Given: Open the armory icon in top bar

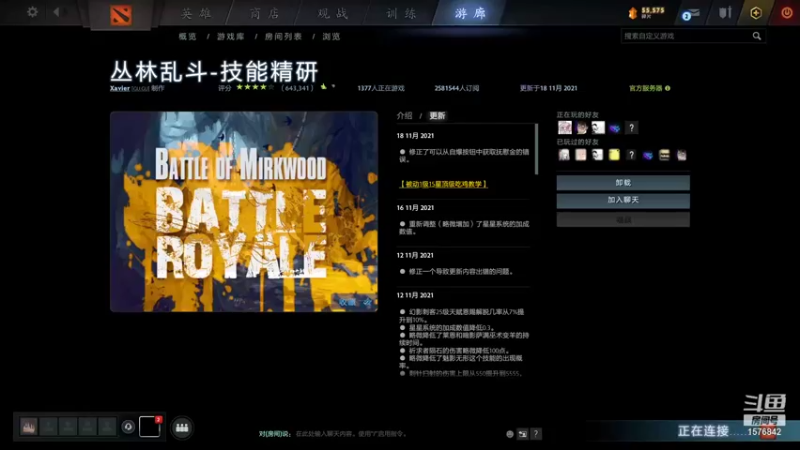Looking at the screenshot, I should [725, 12].
